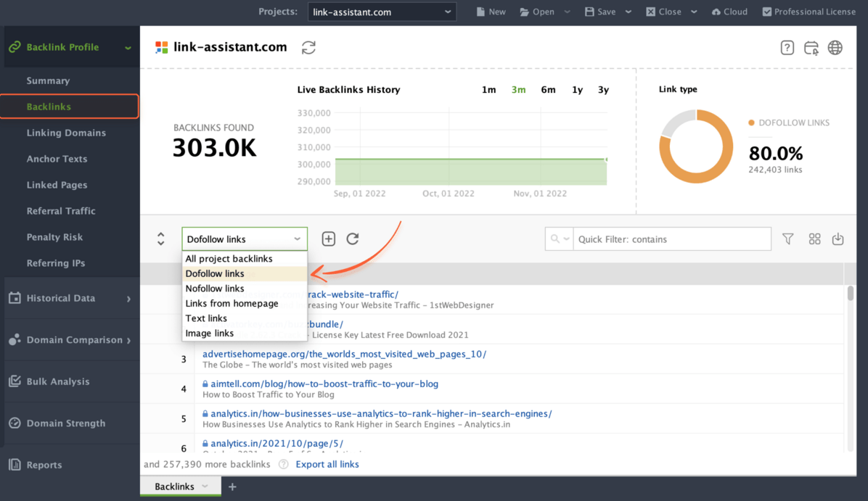Expand the Save button dropdown arrow
The height and width of the screenshot is (501, 868).
point(627,12)
